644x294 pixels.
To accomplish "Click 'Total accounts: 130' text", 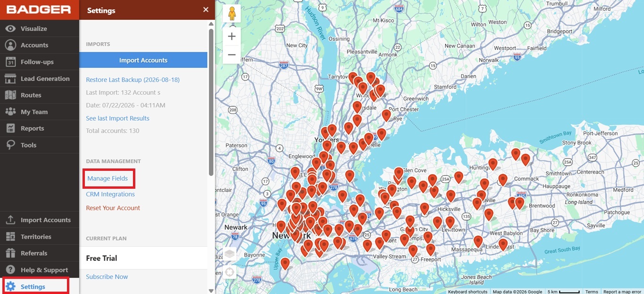I will tap(113, 131).
